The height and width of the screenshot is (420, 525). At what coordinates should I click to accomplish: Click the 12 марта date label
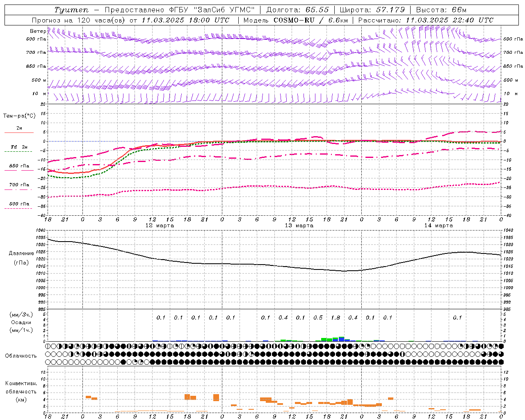click(x=160, y=226)
